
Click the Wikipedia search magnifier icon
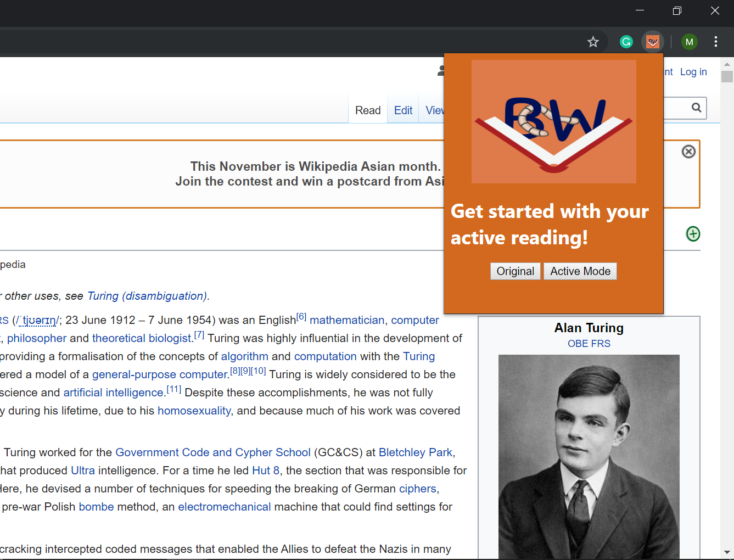(x=696, y=108)
